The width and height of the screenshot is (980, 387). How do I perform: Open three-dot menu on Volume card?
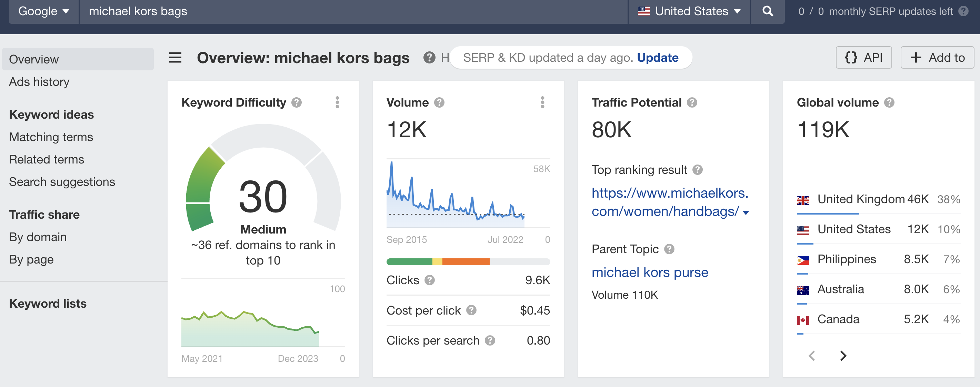(x=542, y=102)
